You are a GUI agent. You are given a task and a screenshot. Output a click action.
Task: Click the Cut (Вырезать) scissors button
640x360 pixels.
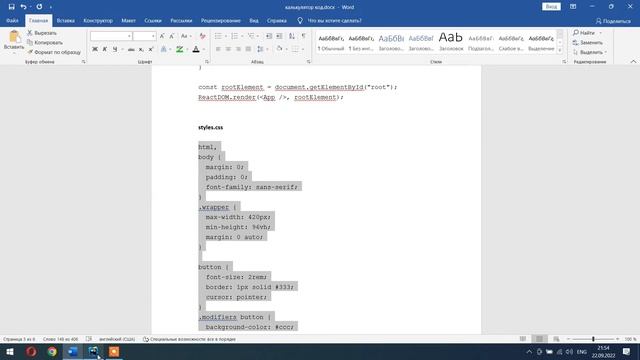(x=42, y=33)
